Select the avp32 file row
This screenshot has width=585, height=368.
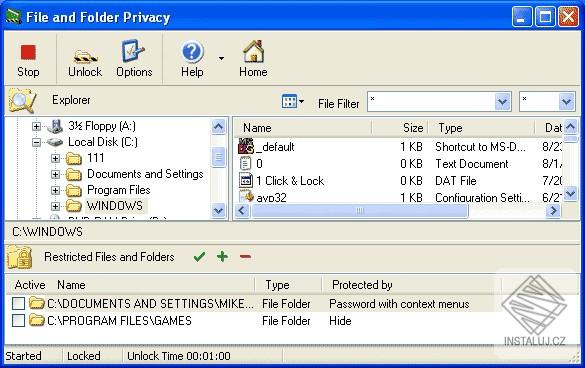click(399, 197)
